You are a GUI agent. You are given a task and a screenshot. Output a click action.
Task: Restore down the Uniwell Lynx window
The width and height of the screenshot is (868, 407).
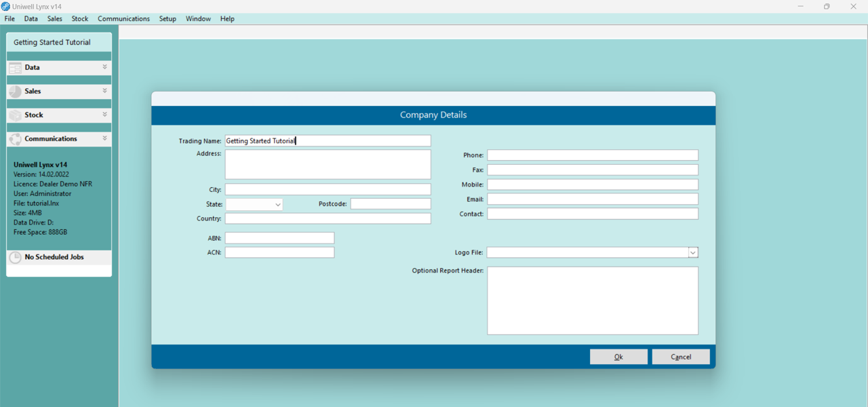pyautogui.click(x=827, y=7)
